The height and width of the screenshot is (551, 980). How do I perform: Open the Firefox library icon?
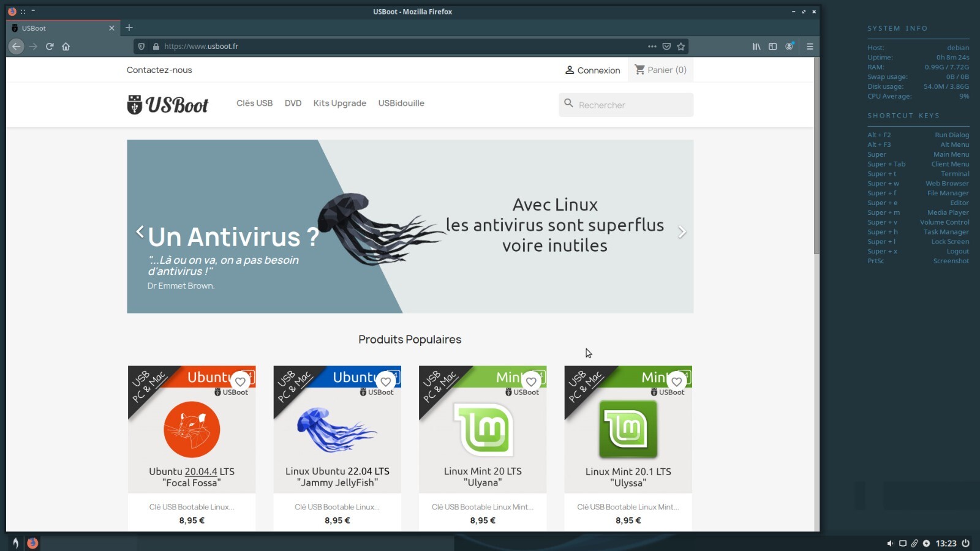point(756,47)
